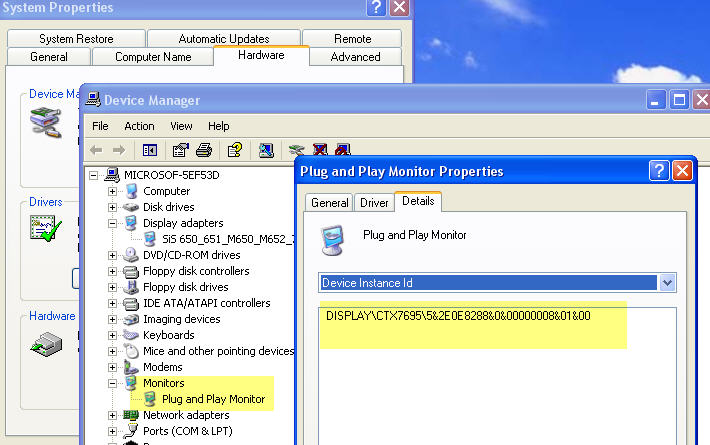
Task: Select the DISPLAY\CTX7695 device instance value
Action: click(x=458, y=316)
